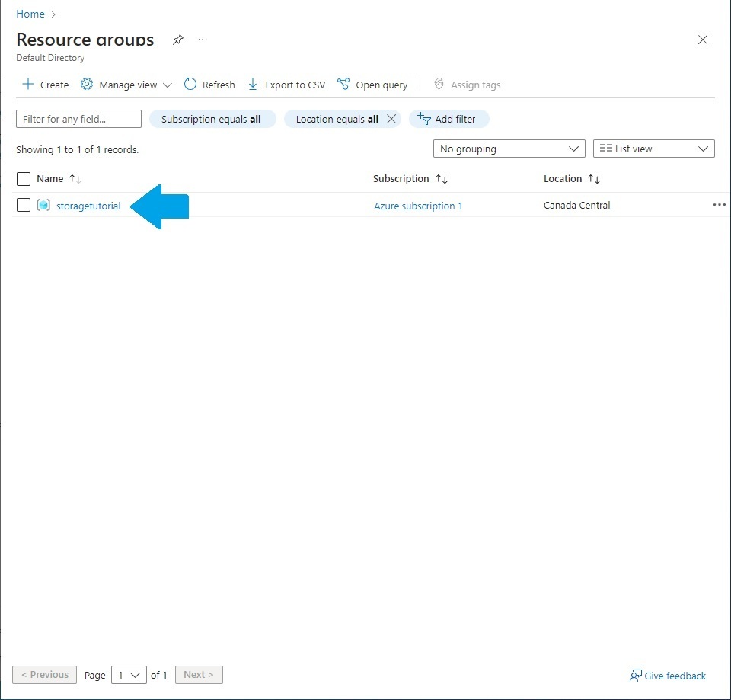Click the Previous page button

coord(45,675)
